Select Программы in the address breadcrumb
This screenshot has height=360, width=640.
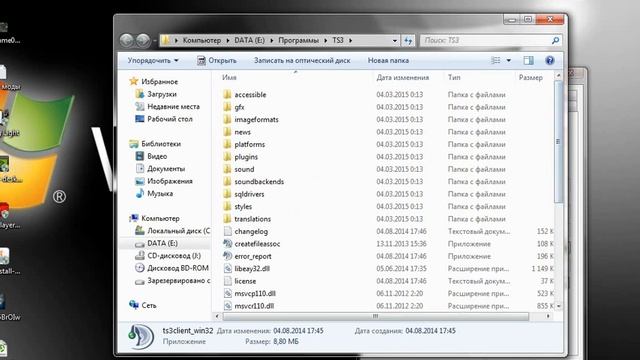pos(298,40)
